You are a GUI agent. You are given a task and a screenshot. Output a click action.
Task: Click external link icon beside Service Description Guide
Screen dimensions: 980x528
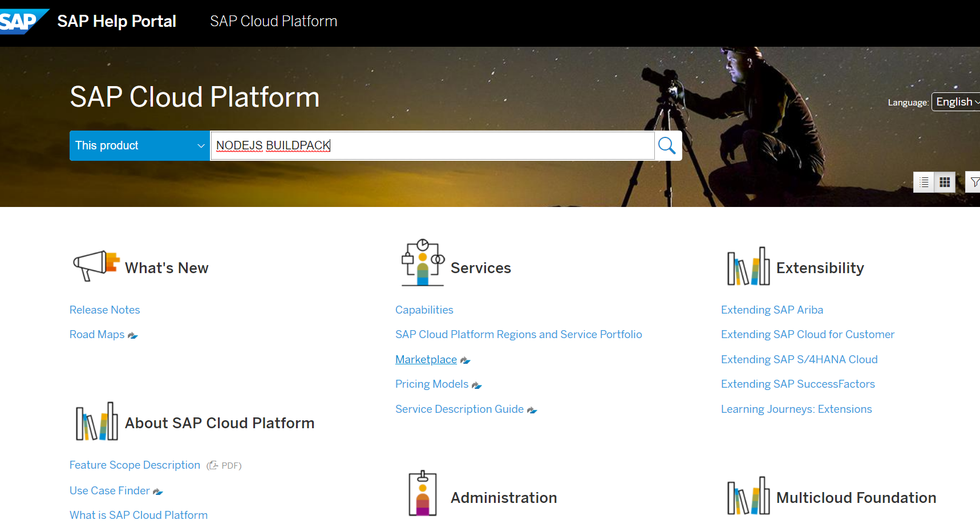[x=532, y=410]
